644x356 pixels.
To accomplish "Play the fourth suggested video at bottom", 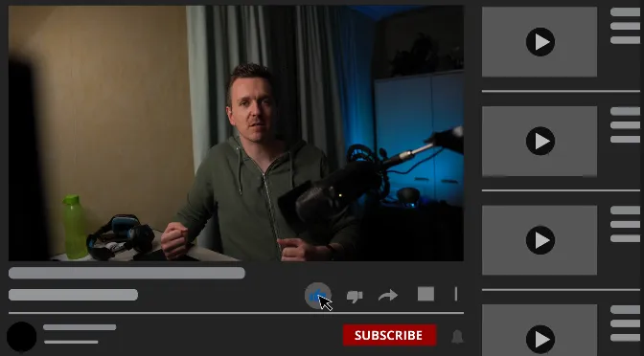I will 540,330.
